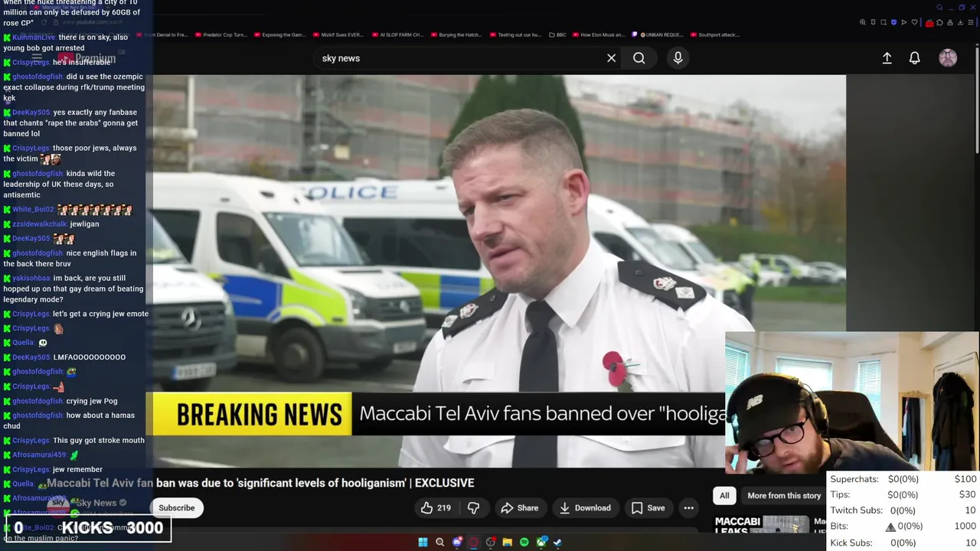Open the 'AI SLOP FARM CH...' bookmark
This screenshot has height=551, width=980.
coord(398,34)
